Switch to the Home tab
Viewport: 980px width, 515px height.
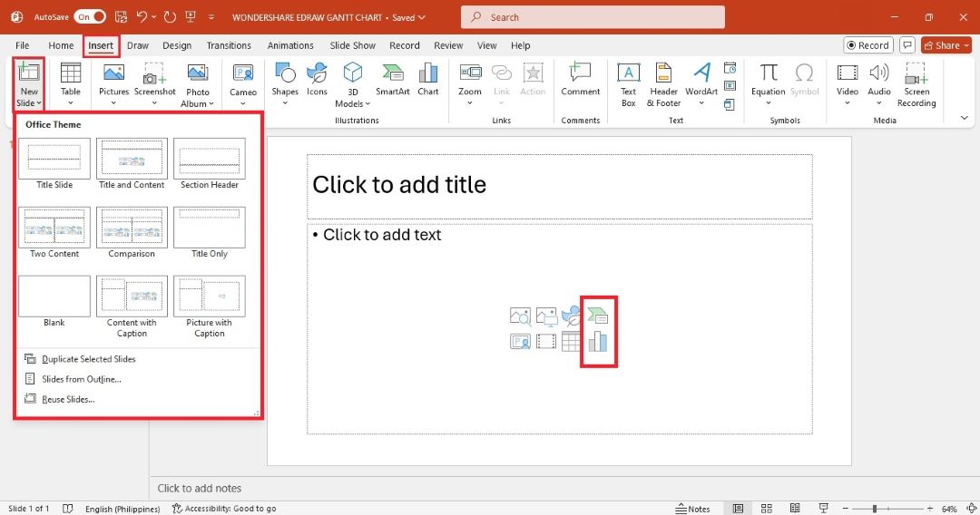tap(61, 45)
